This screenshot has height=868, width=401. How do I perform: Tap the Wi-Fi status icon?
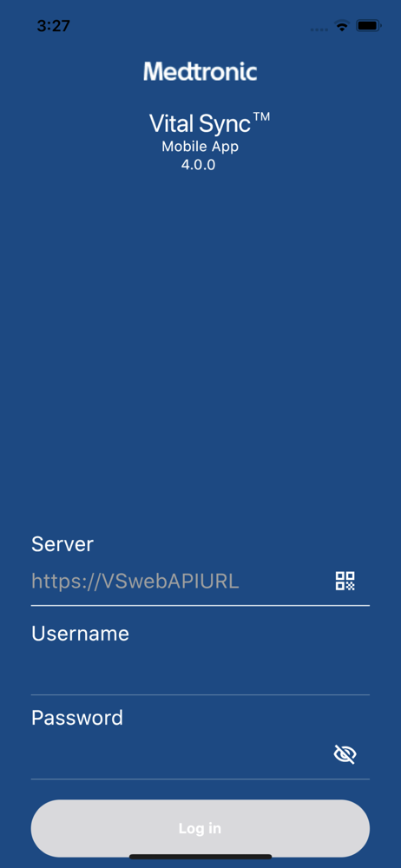click(342, 25)
